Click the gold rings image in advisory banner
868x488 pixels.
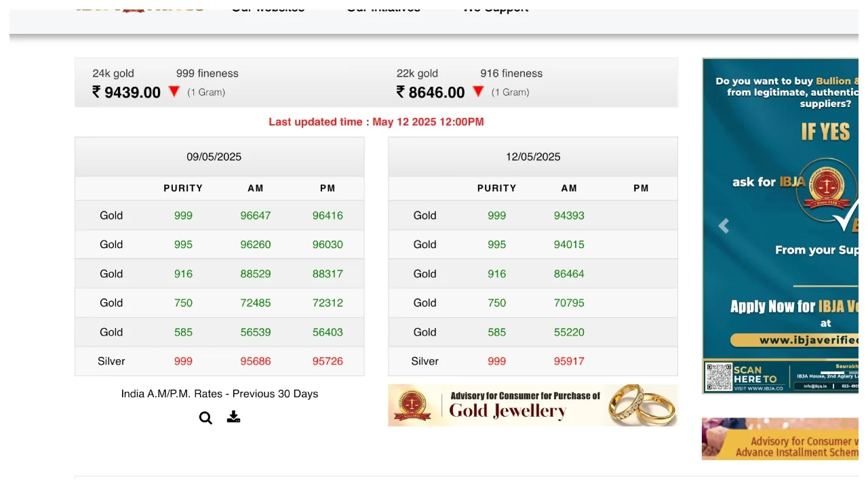coord(642,405)
